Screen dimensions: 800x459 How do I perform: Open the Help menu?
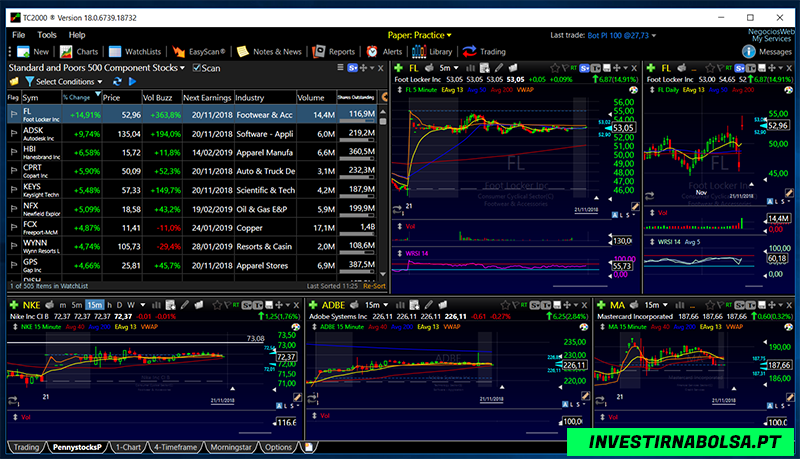pyautogui.click(x=77, y=35)
